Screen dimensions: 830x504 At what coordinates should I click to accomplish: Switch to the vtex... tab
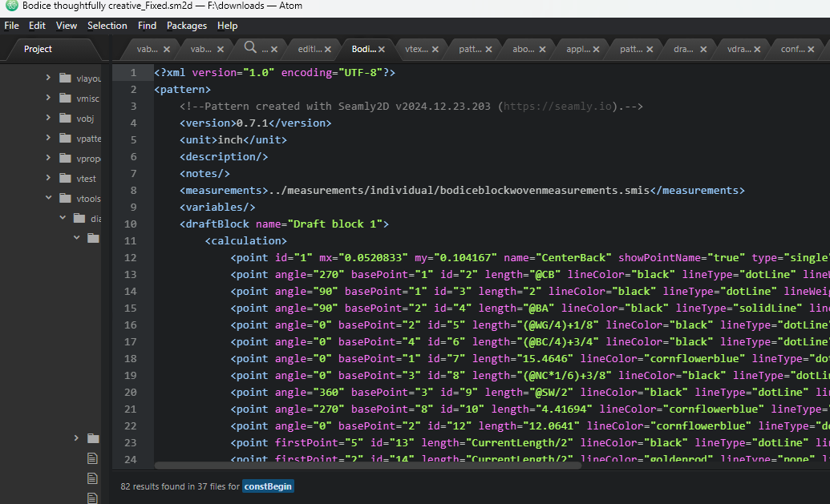pos(417,49)
